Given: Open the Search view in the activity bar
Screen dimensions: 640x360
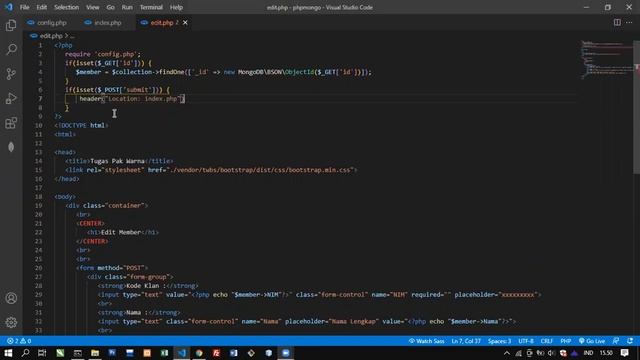Looking at the screenshot, I should [11, 49].
